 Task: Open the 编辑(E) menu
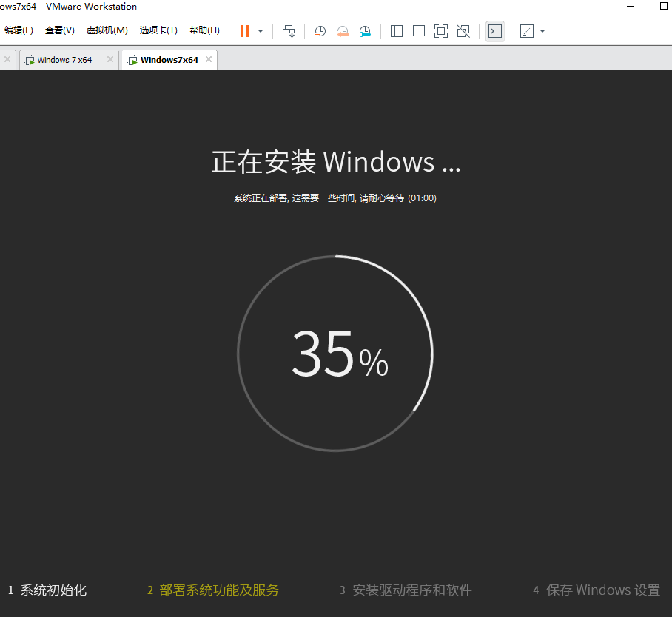pyautogui.click(x=19, y=30)
